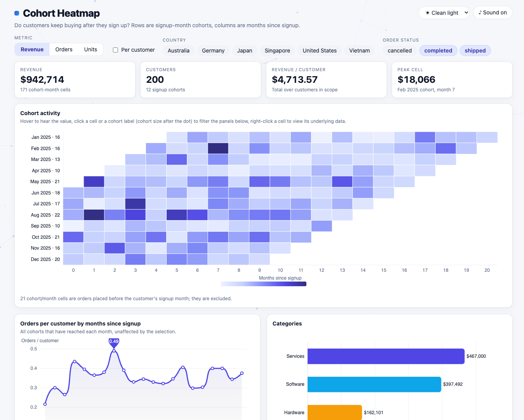This screenshot has width=524, height=420.
Task: Select the Oct 2025 · 21 cohort label
Action: pos(46,237)
